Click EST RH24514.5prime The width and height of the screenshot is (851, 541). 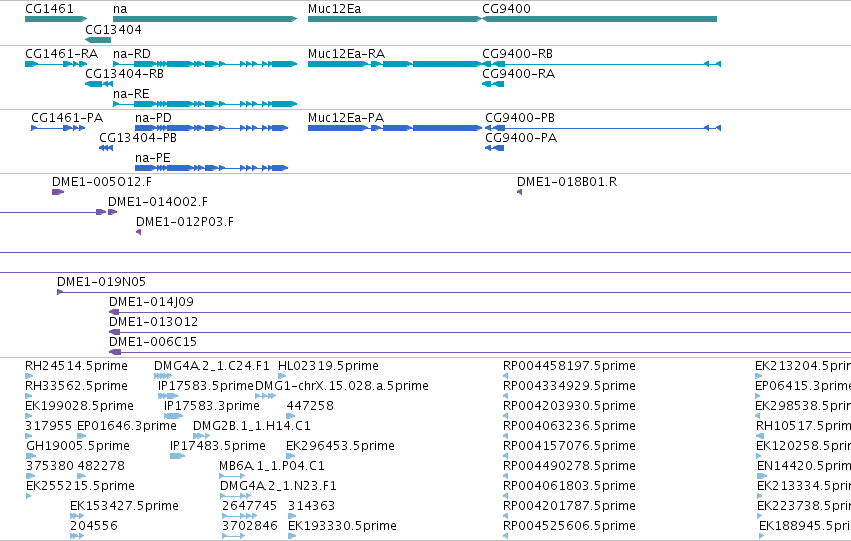point(77,366)
